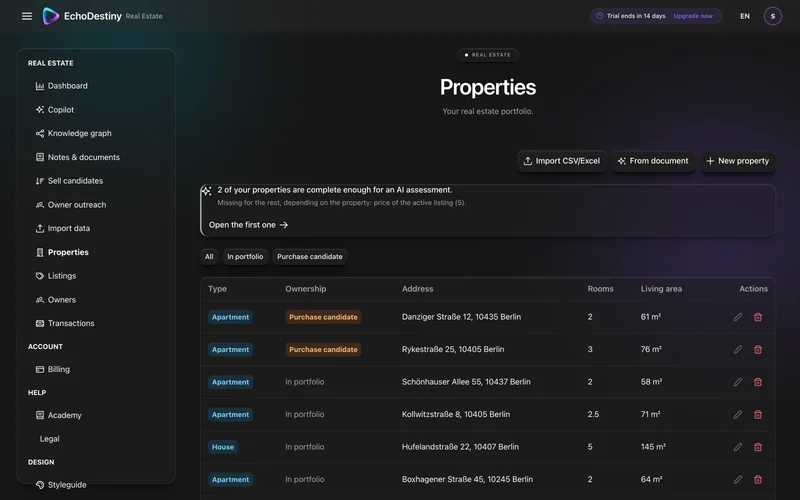Open the user avatar S menu

point(772,16)
